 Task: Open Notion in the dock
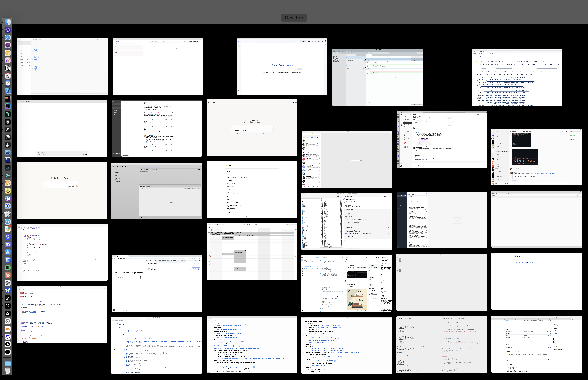tap(8, 68)
